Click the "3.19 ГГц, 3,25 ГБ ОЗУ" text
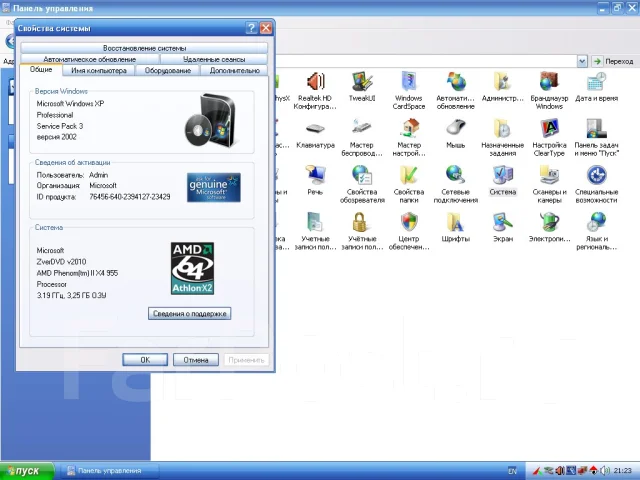 (x=71, y=295)
